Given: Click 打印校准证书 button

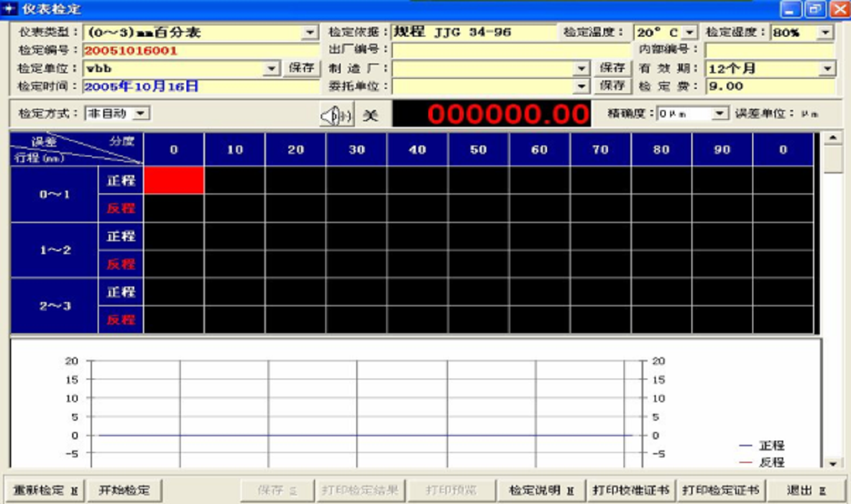Looking at the screenshot, I should (630, 490).
